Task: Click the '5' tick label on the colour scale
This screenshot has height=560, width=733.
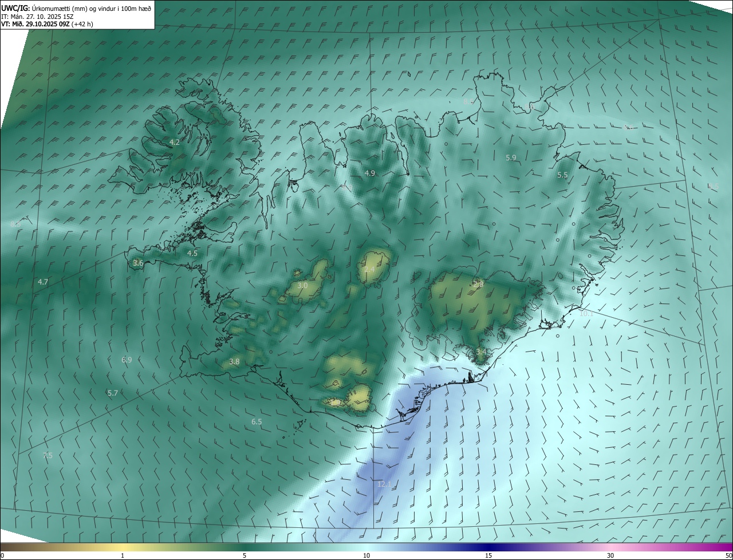Action: [x=245, y=555]
